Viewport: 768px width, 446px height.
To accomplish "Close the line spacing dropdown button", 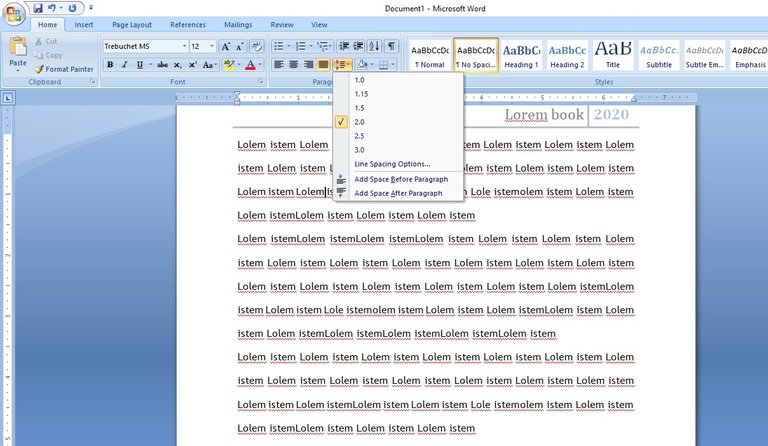I will (x=342, y=65).
